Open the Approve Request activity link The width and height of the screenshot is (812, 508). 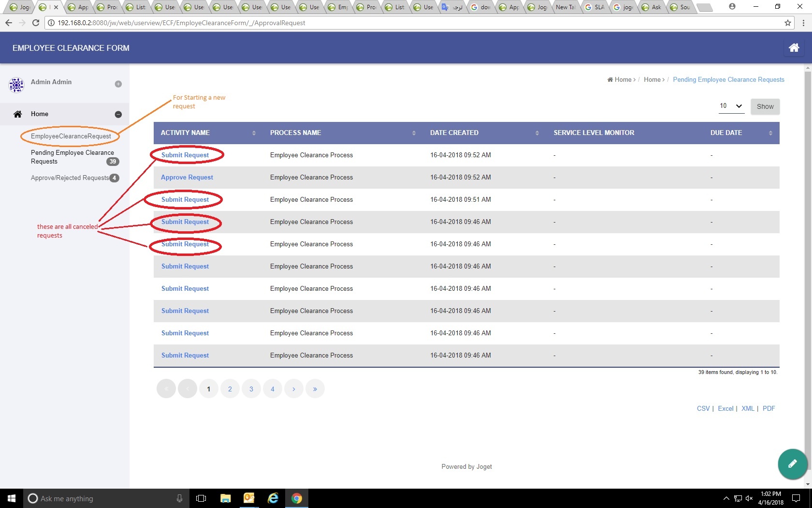click(187, 178)
